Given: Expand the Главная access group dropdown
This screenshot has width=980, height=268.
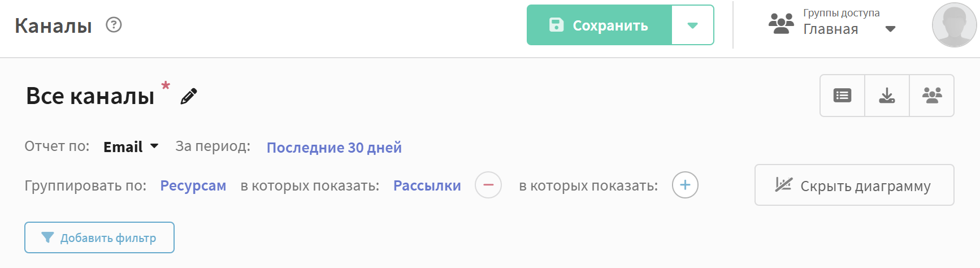Looking at the screenshot, I should [x=890, y=29].
